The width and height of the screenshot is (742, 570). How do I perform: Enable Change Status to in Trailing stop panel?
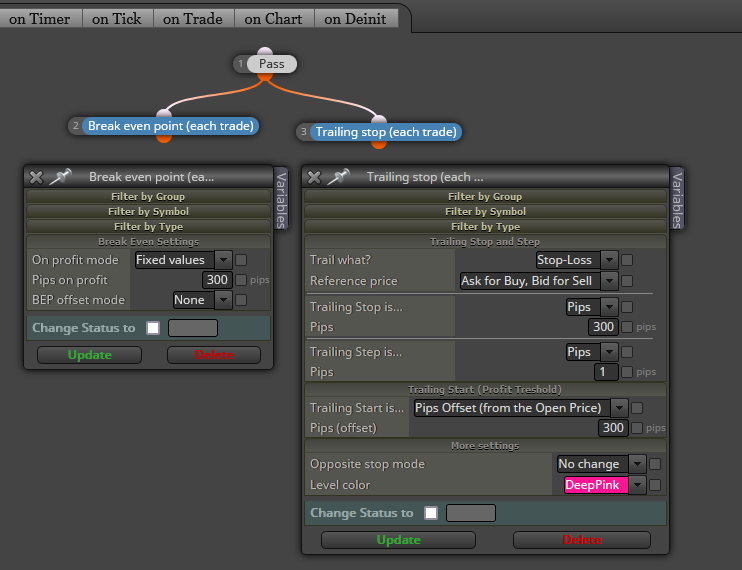[x=431, y=513]
